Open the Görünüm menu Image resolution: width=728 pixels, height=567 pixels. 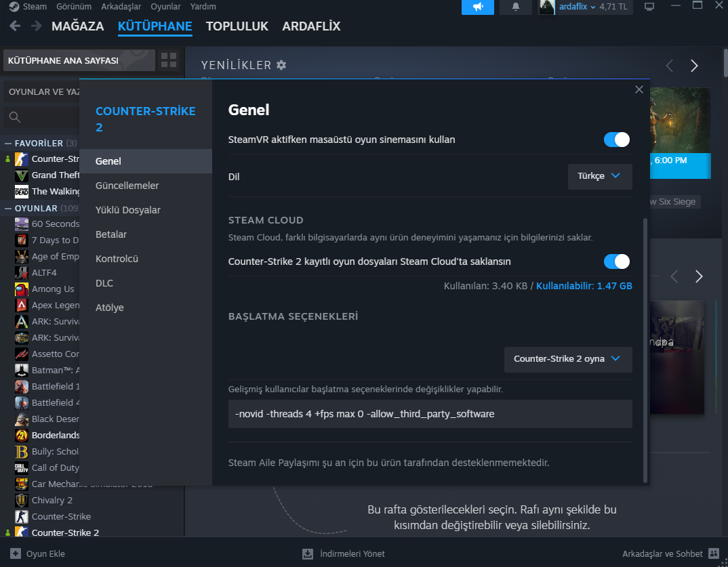(x=74, y=7)
